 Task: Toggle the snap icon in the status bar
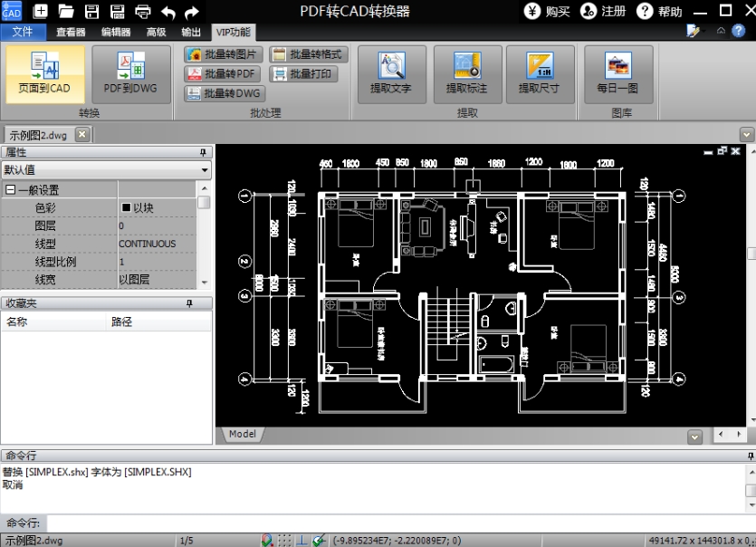[267, 541]
